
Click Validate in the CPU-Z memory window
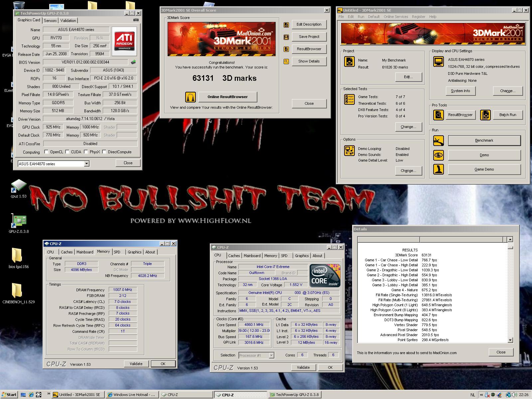point(136,364)
